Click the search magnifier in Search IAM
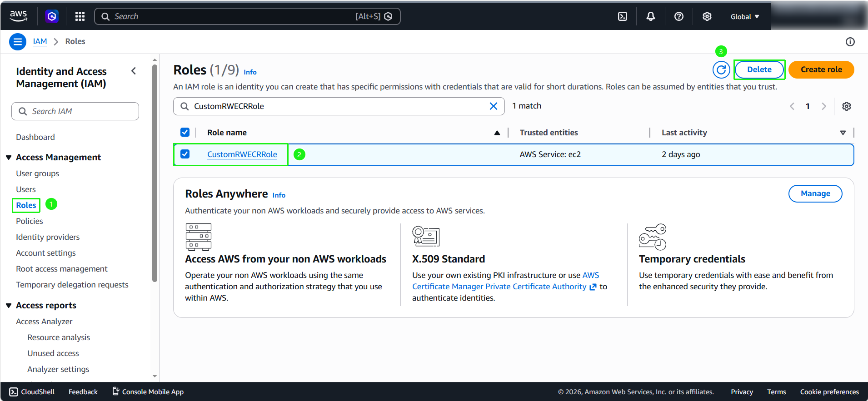 click(23, 111)
